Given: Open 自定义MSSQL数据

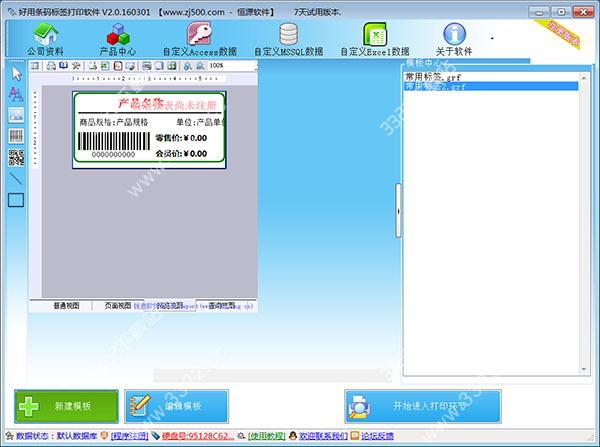Looking at the screenshot, I should click(288, 39).
